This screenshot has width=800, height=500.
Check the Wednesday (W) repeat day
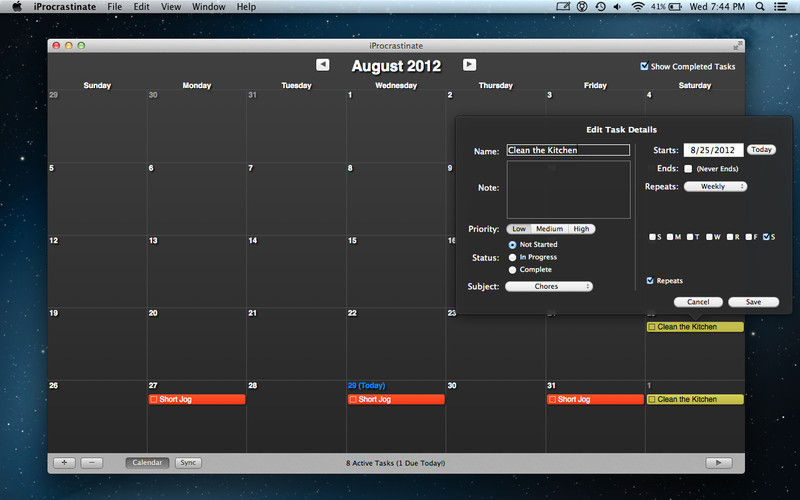coord(709,237)
